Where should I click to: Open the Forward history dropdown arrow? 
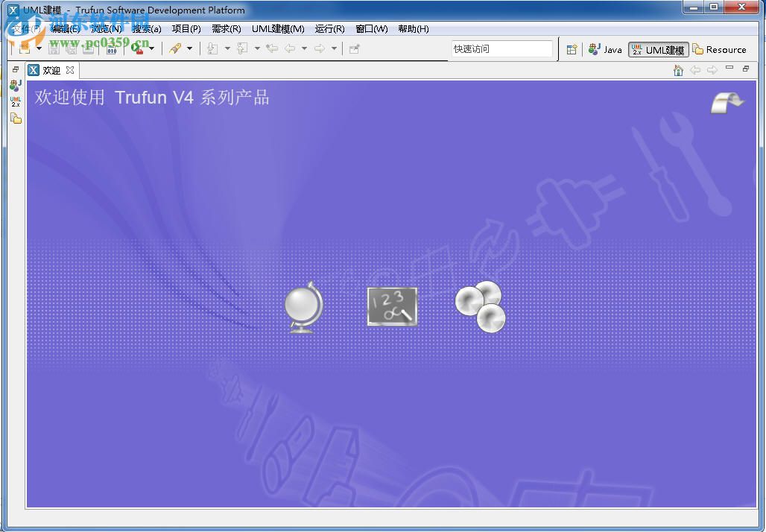coord(334,48)
